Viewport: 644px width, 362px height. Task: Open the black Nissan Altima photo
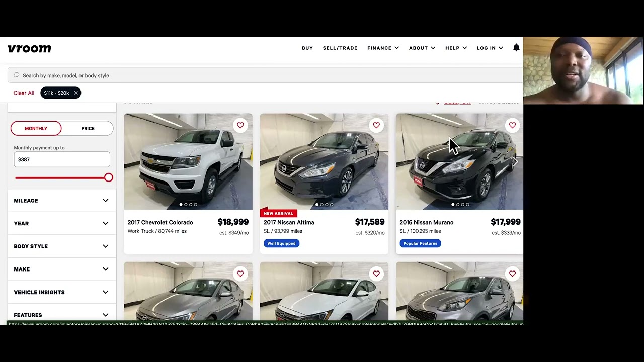(x=324, y=161)
